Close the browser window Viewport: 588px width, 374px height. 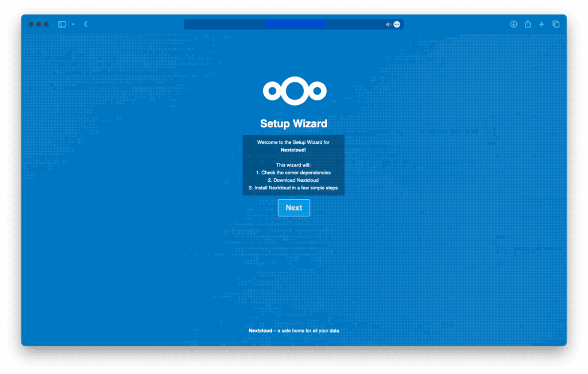tap(32, 24)
